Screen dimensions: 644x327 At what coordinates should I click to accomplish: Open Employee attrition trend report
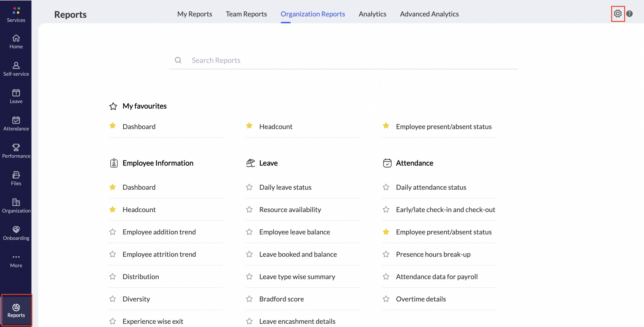159,255
